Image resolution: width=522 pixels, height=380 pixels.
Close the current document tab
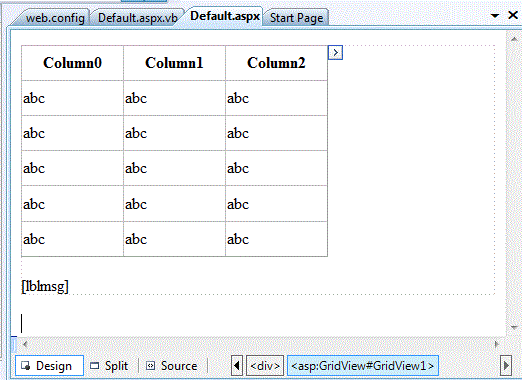click(x=513, y=15)
